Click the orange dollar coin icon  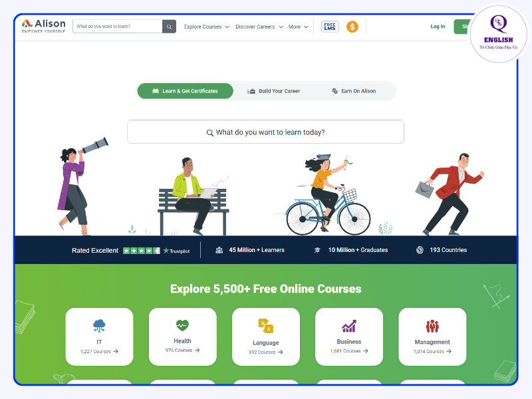[x=352, y=27]
